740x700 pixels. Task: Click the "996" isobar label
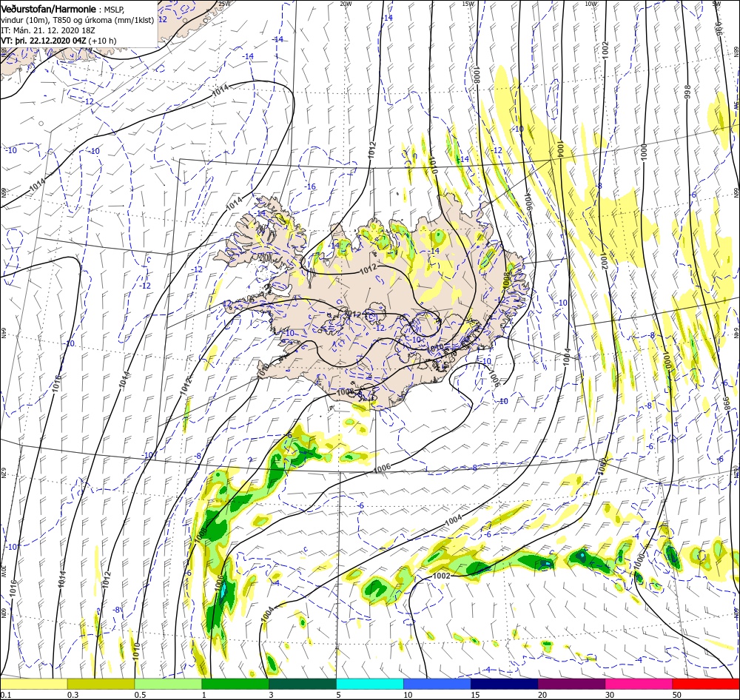click(x=720, y=30)
